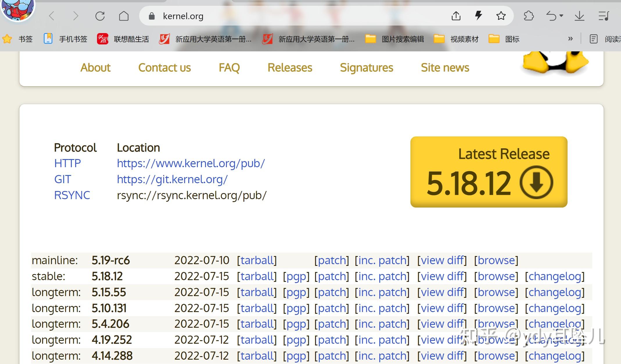Open the https://www.kernel.org/pub/ link
The height and width of the screenshot is (364, 621).
pos(191,163)
